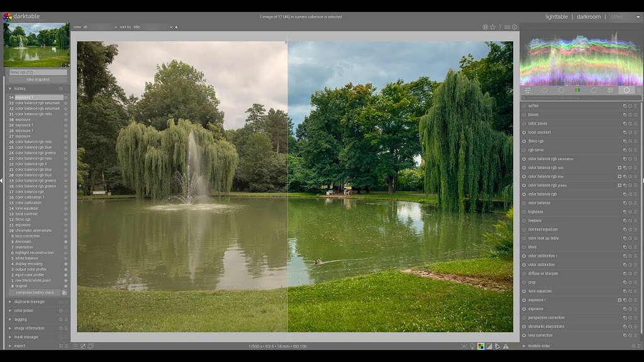The image size is (644, 362).
Task: Enable ISO 12646 color assessment lightbulb icon
Action: pyautogui.click(x=472, y=345)
